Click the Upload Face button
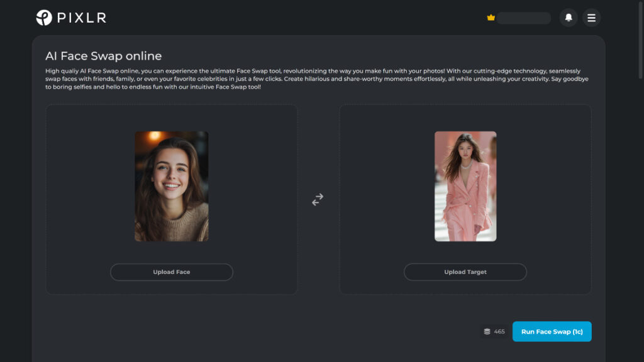Viewport: 644px width, 362px height. [171, 271]
